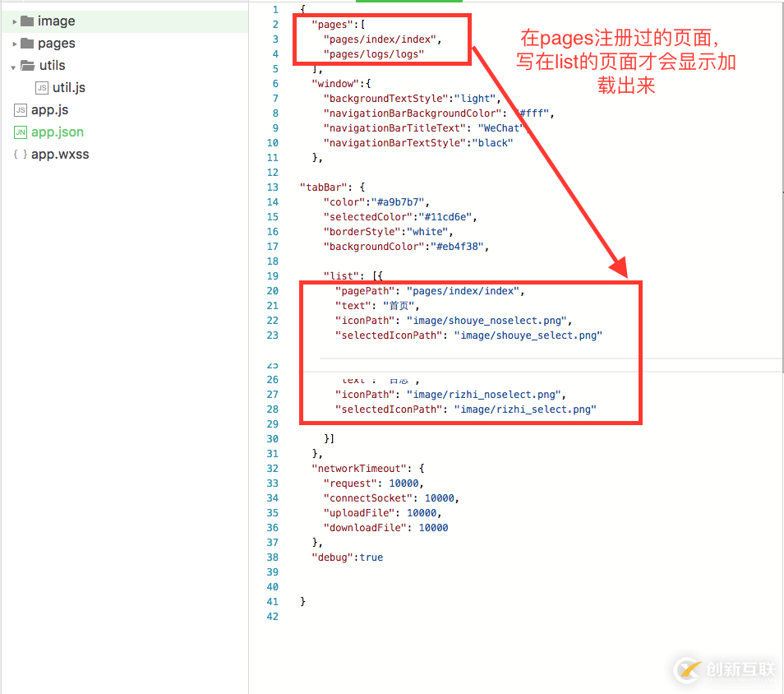This screenshot has width=784, height=694.
Task: Click the "white" borderStyle value
Action: click(x=427, y=232)
